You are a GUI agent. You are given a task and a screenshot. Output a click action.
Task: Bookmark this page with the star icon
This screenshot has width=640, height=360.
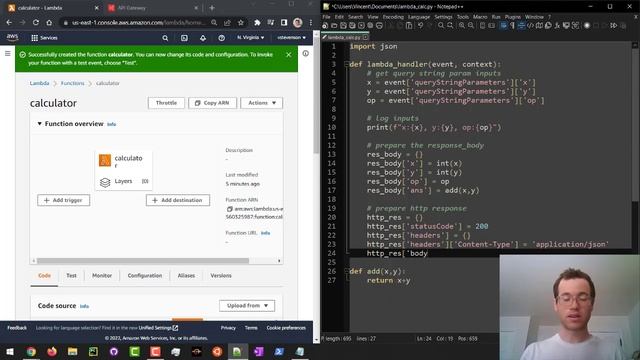coord(241,22)
